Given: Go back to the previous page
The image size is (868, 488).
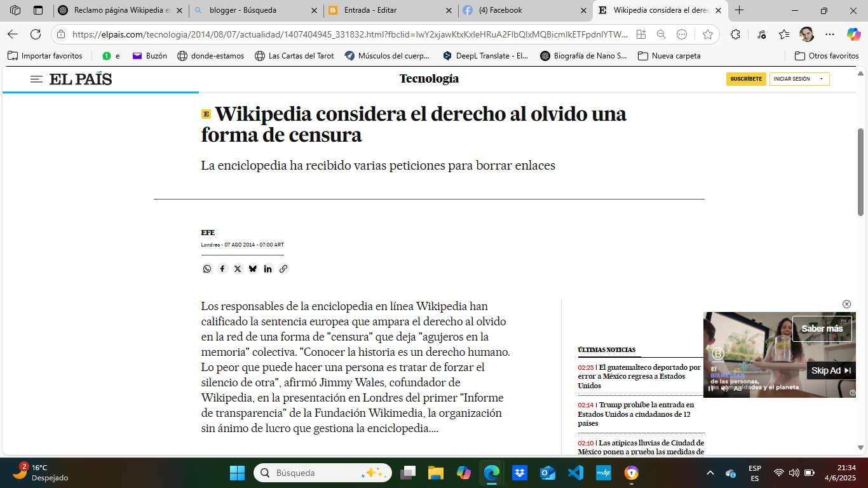Looking at the screenshot, I should [13, 34].
